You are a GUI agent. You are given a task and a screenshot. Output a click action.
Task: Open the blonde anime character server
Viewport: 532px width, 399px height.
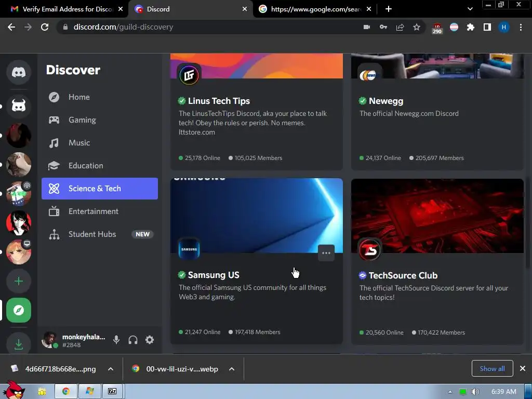(19, 252)
